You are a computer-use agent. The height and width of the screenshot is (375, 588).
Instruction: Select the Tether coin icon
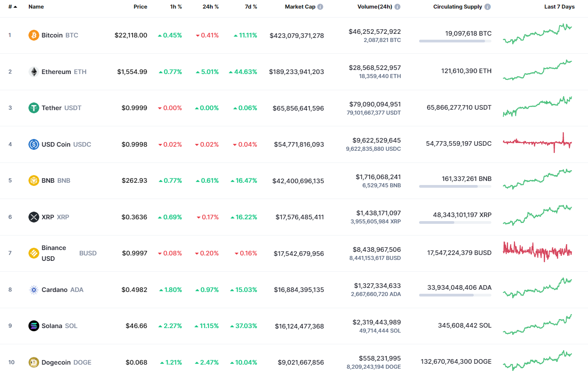[33, 107]
